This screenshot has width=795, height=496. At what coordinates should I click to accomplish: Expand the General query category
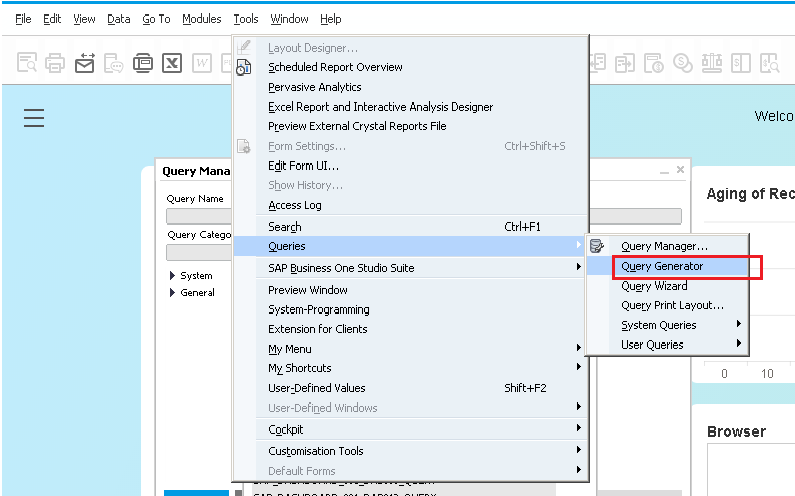[172, 293]
